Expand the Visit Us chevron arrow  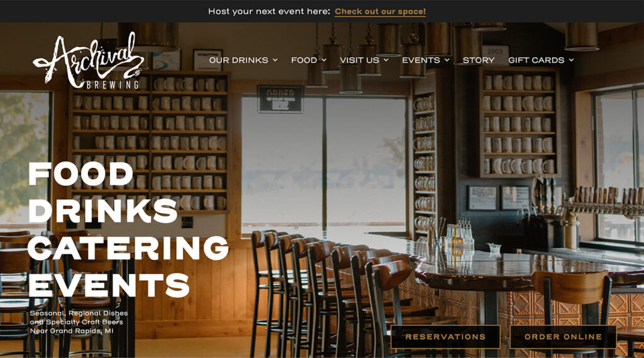pos(386,60)
